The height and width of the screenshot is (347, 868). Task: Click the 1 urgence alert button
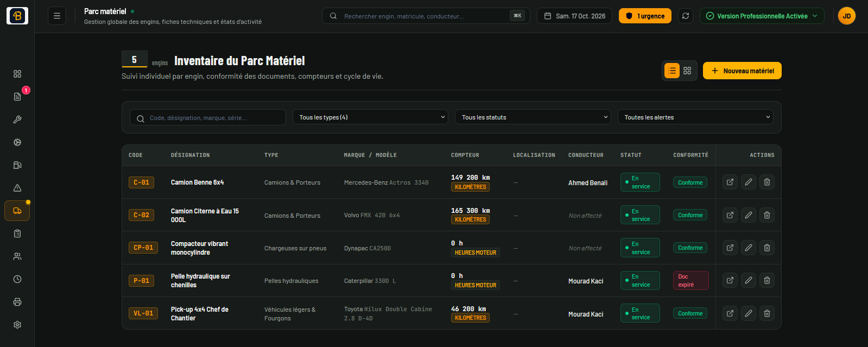tap(645, 16)
